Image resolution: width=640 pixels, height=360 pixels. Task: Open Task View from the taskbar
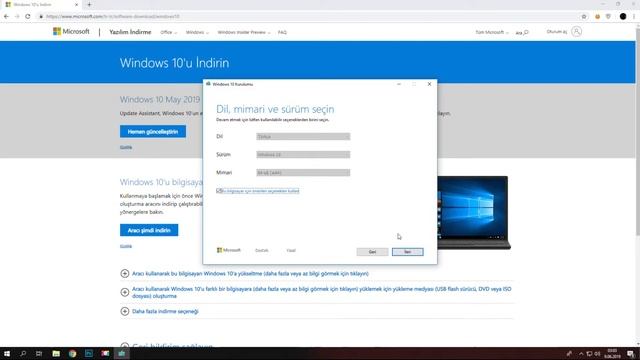click(39, 353)
